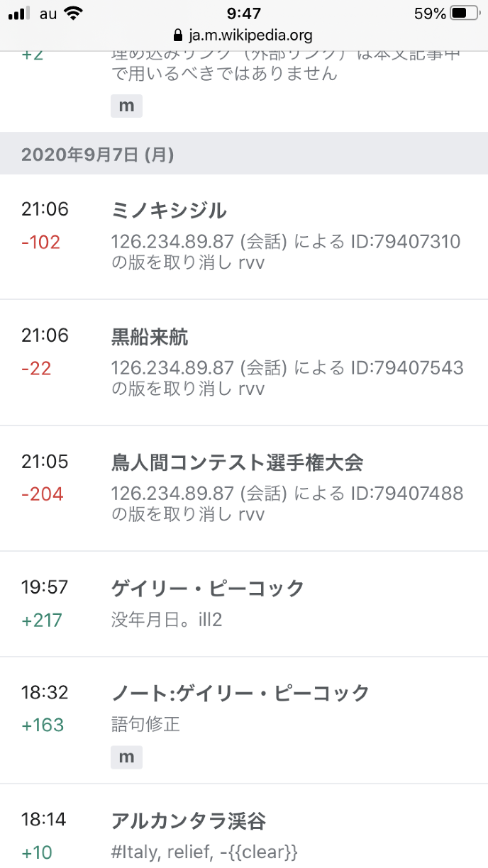Tap the 18:32 edit timestamp
This screenshot has height=868, width=488.
[45, 693]
